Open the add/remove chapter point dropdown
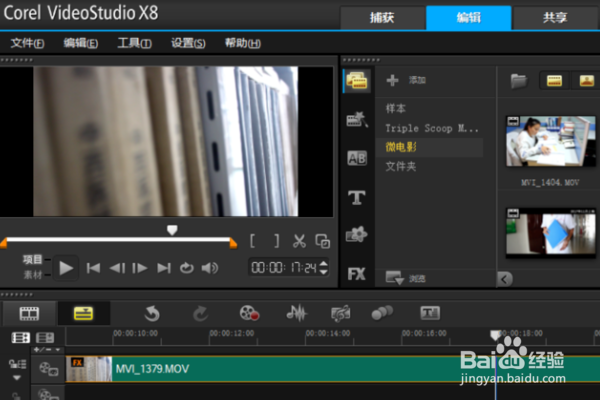The height and width of the screenshot is (400, 600). (47, 350)
